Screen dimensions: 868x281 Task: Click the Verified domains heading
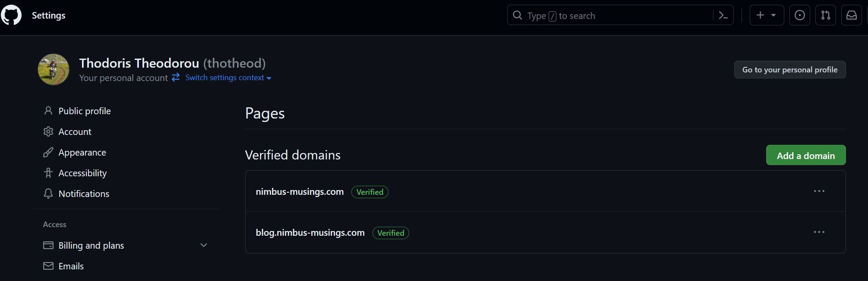click(x=293, y=155)
